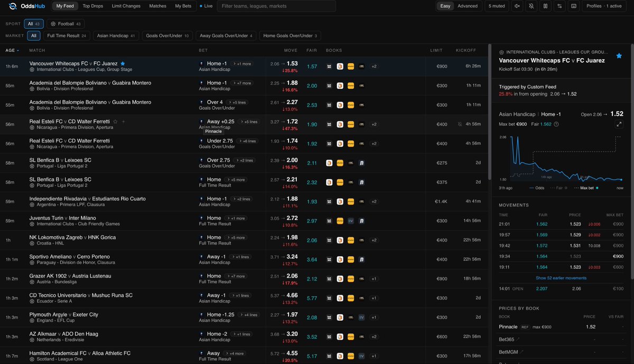This screenshot has height=364, width=634.
Task: Unfavorite the match in the details panel header
Action: (x=619, y=55)
